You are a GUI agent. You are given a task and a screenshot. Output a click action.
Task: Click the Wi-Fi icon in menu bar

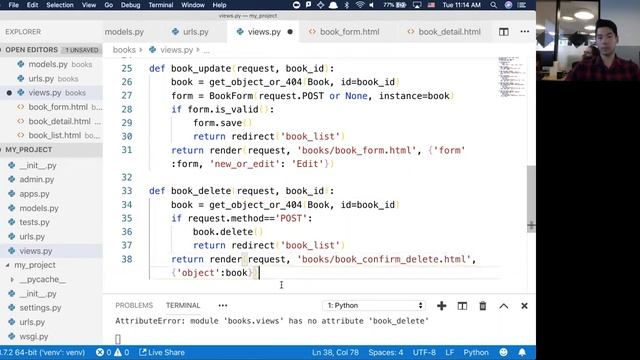click(x=360, y=5)
